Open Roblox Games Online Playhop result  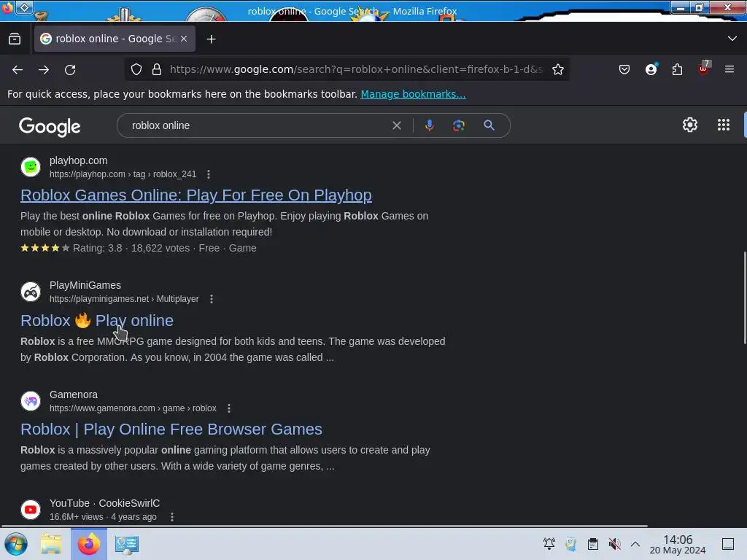coord(196,195)
